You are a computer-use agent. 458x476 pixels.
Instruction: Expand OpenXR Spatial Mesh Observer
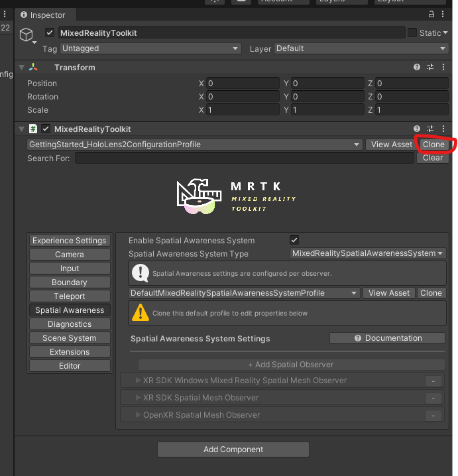[x=138, y=415]
